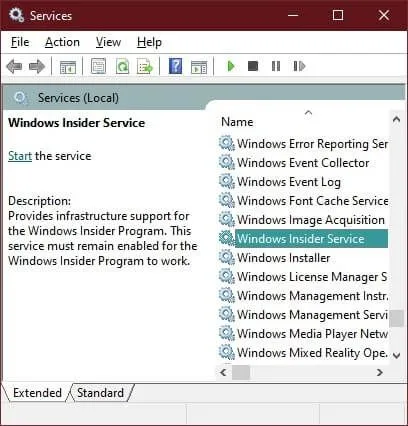The width and height of the screenshot is (408, 426).
Task: Click gear icon beside Windows Event Collector
Action: (x=227, y=162)
